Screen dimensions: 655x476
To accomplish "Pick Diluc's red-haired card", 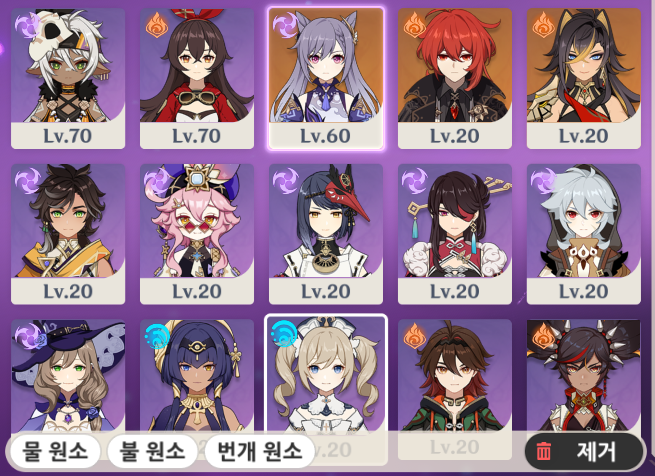I will [455, 79].
